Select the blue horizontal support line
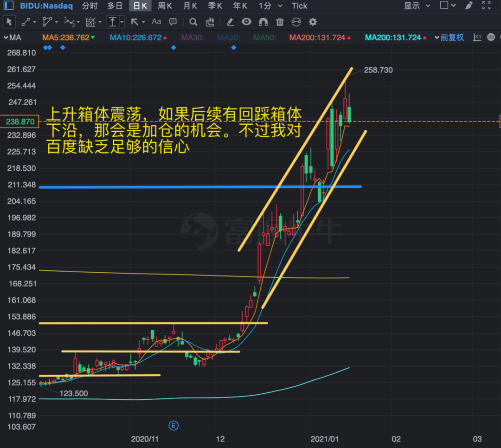Viewport: 501px width, 448px height. pos(200,187)
